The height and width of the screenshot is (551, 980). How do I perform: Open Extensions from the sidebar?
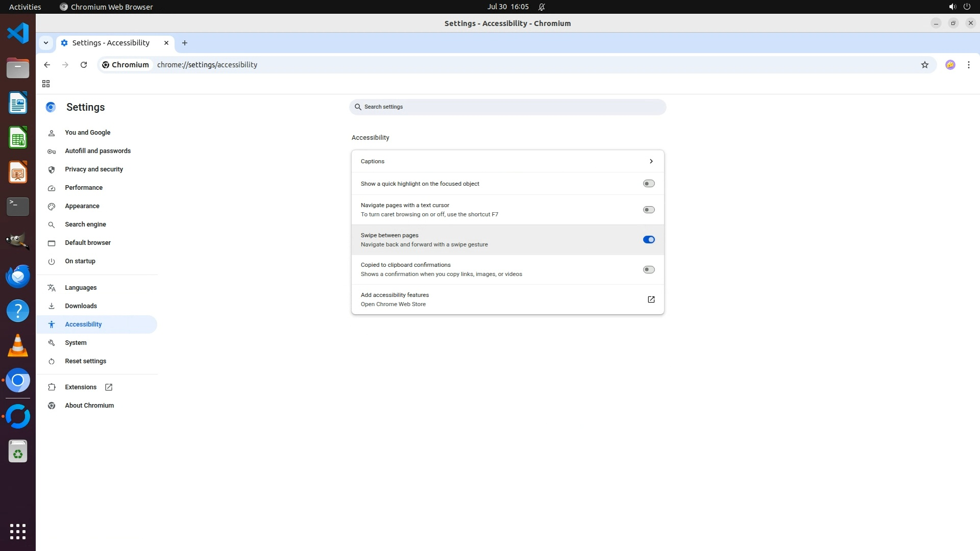coord(81,387)
